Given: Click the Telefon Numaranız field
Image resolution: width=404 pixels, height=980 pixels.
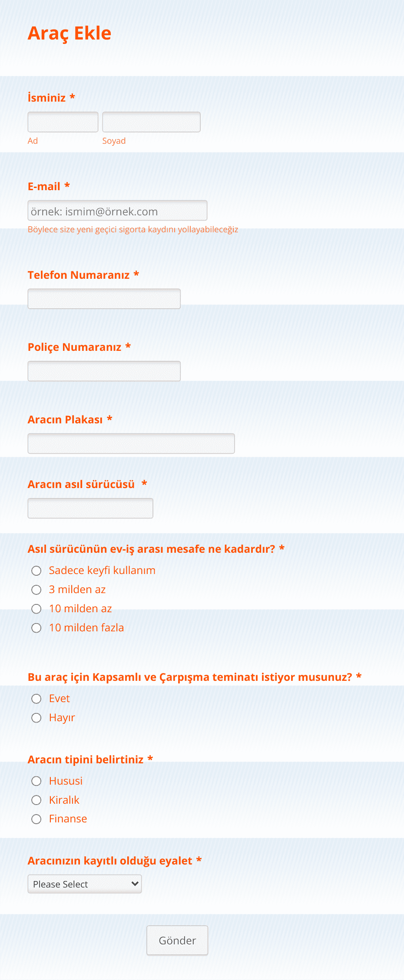Looking at the screenshot, I should 104,298.
